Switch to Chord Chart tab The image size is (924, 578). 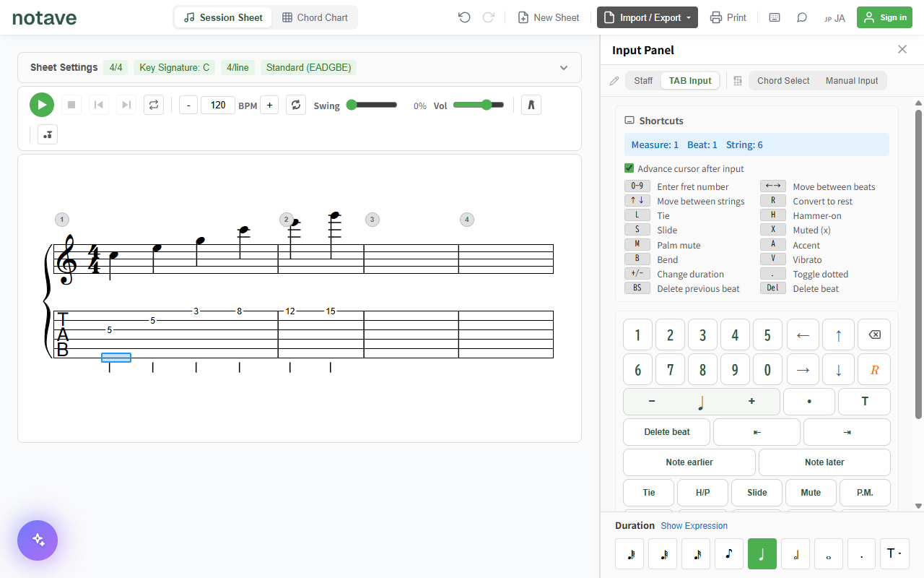pos(315,17)
